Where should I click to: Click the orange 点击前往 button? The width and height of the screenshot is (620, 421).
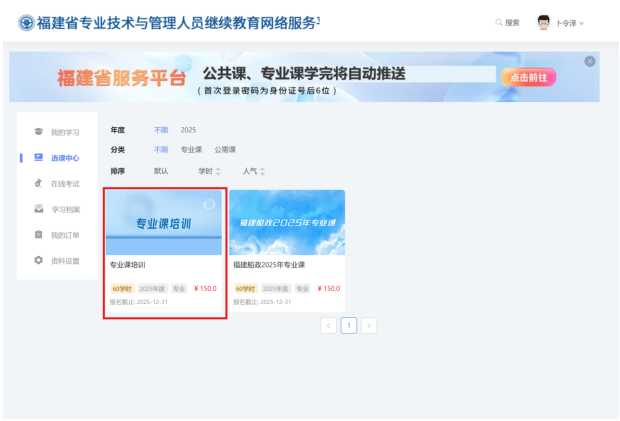[x=529, y=77]
